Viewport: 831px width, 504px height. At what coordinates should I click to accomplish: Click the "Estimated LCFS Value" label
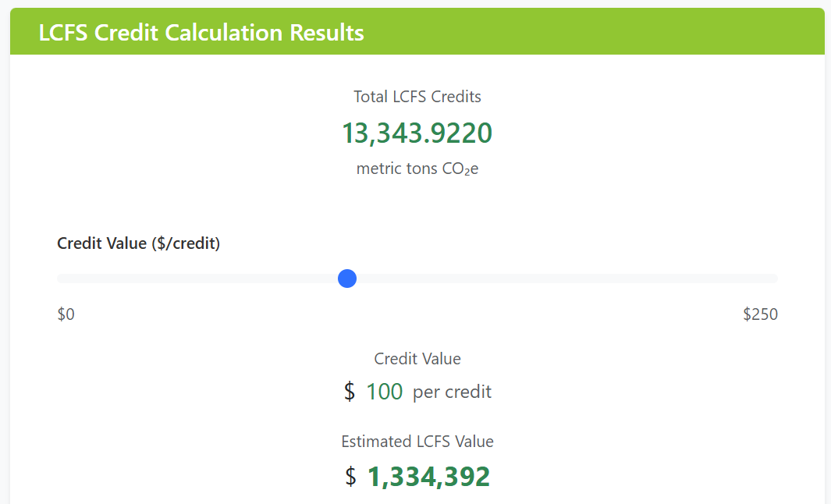[x=417, y=442]
